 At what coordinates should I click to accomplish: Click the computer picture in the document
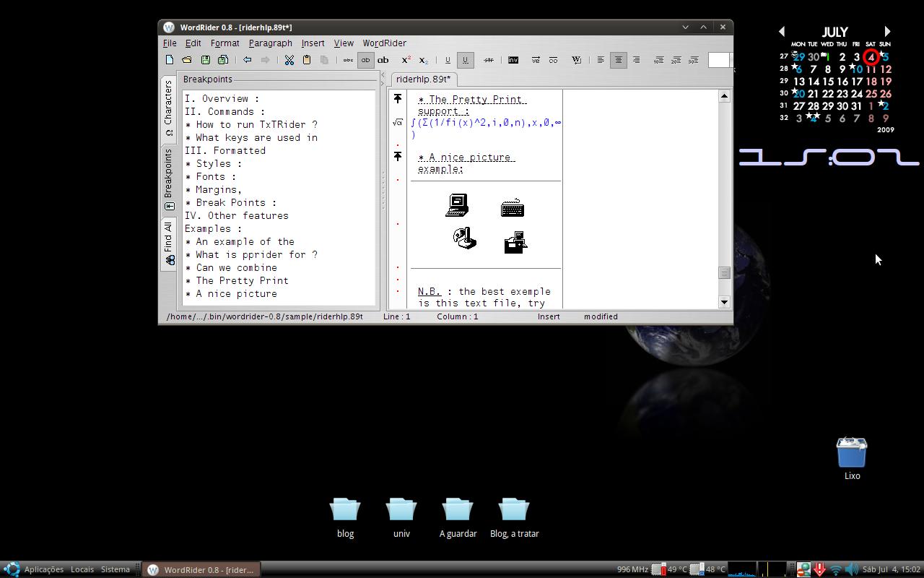click(457, 206)
